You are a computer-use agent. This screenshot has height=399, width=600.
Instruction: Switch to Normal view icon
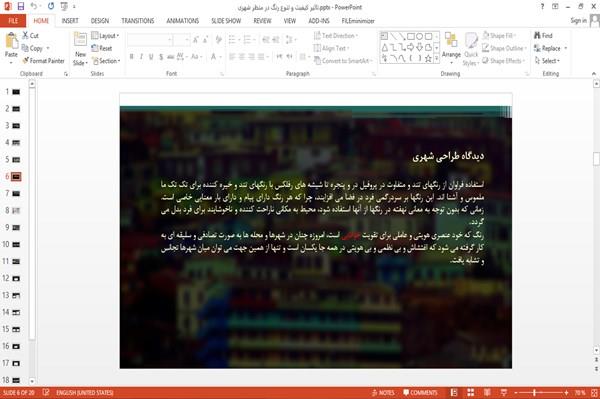click(454, 392)
